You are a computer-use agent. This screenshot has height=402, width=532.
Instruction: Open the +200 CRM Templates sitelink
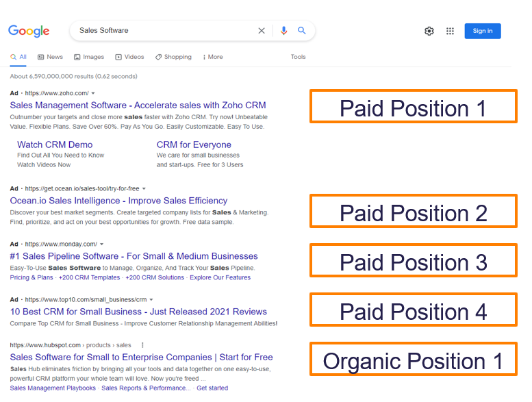pyautogui.click(x=89, y=277)
